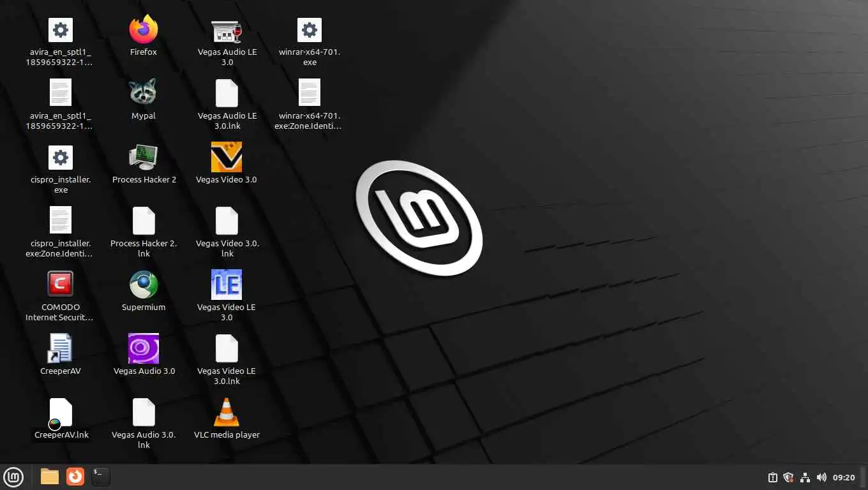This screenshot has width=868, height=490.
Task: Open the VLC media player cone icon
Action: 226,412
